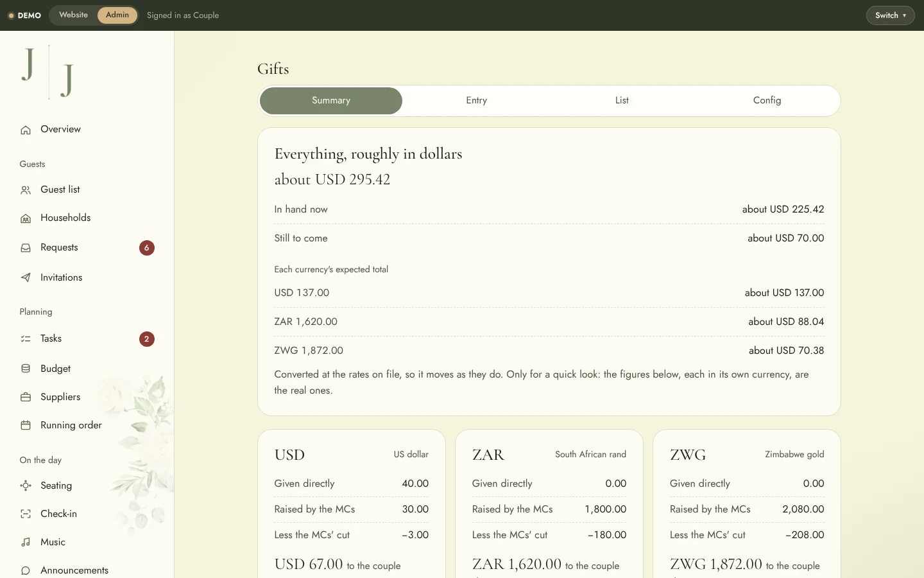924x578 pixels.
Task: Click the Seating icon in sidebar
Action: pos(26,486)
